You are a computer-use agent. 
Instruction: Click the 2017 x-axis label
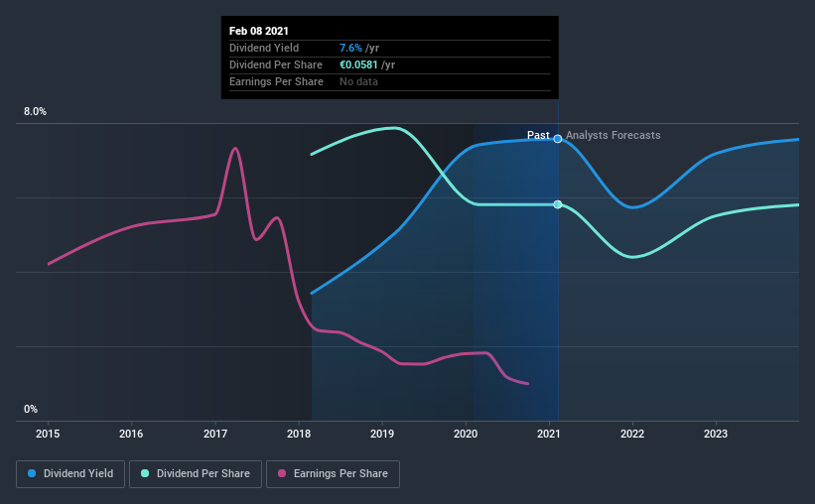click(x=215, y=434)
